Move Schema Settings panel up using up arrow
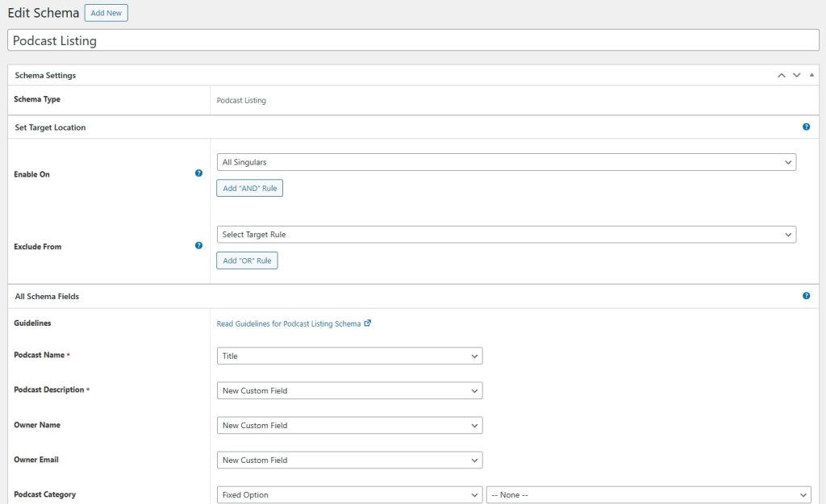Image resolution: width=826 pixels, height=504 pixels. (x=781, y=74)
